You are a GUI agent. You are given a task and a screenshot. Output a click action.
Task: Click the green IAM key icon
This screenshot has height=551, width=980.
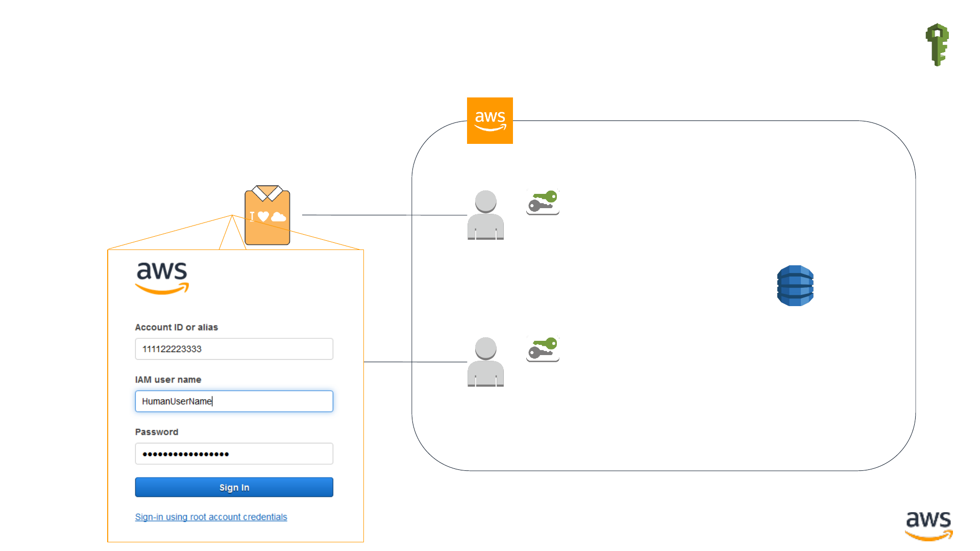click(x=938, y=44)
